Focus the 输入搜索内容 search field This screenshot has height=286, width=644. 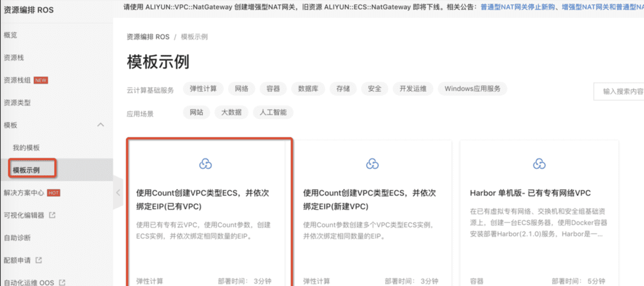click(x=619, y=91)
